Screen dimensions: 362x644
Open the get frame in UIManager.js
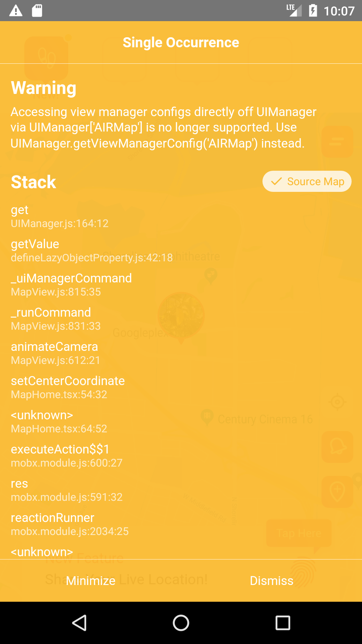tap(60, 216)
